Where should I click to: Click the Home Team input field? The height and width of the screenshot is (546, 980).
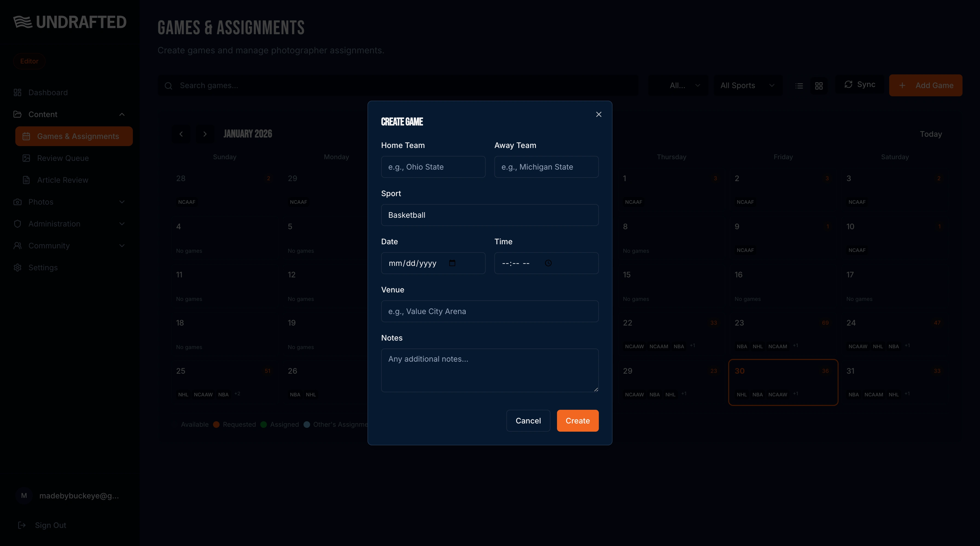[x=433, y=167]
